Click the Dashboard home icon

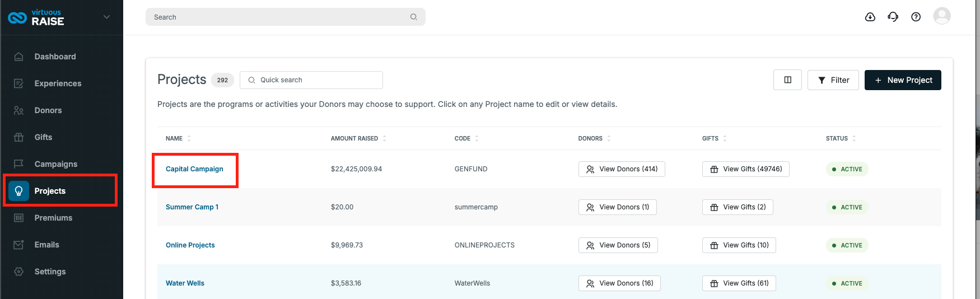click(18, 57)
